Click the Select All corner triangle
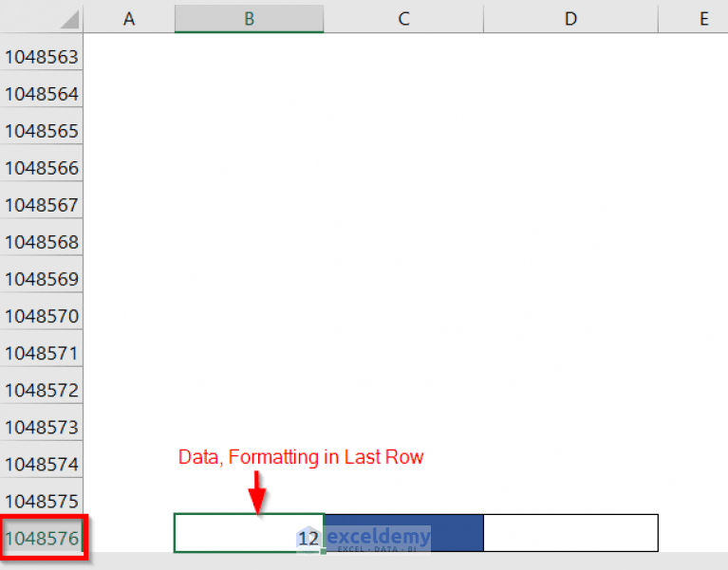 pyautogui.click(x=69, y=20)
